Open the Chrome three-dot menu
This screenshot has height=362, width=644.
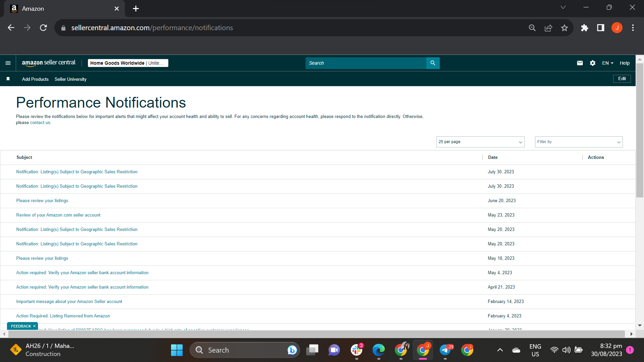pos(633,28)
